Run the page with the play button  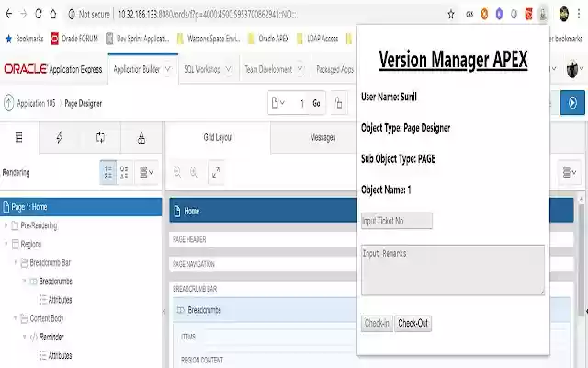point(572,102)
